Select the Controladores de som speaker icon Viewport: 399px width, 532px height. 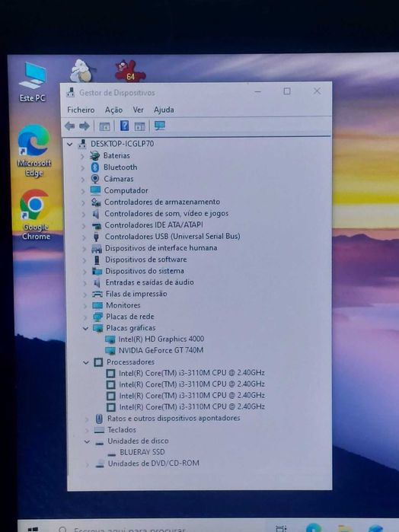(96, 214)
